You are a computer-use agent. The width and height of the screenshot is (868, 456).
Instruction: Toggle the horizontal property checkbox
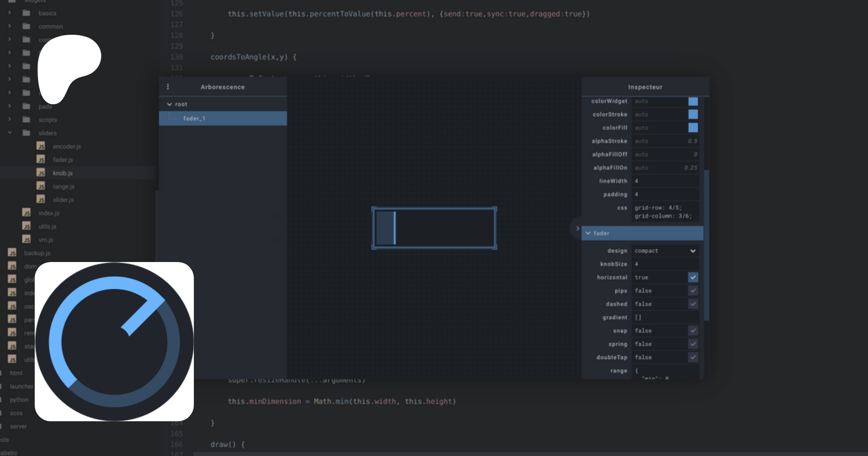[693, 277]
